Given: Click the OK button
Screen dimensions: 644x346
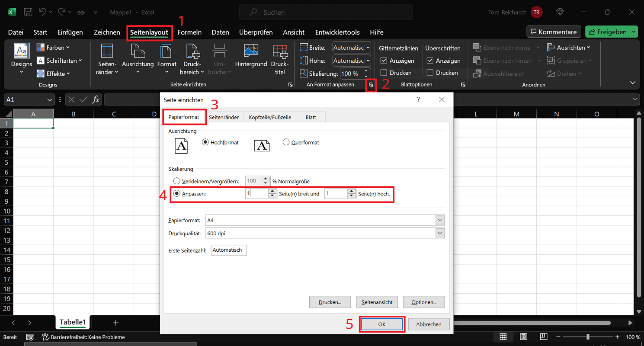Looking at the screenshot, I should coord(382,324).
